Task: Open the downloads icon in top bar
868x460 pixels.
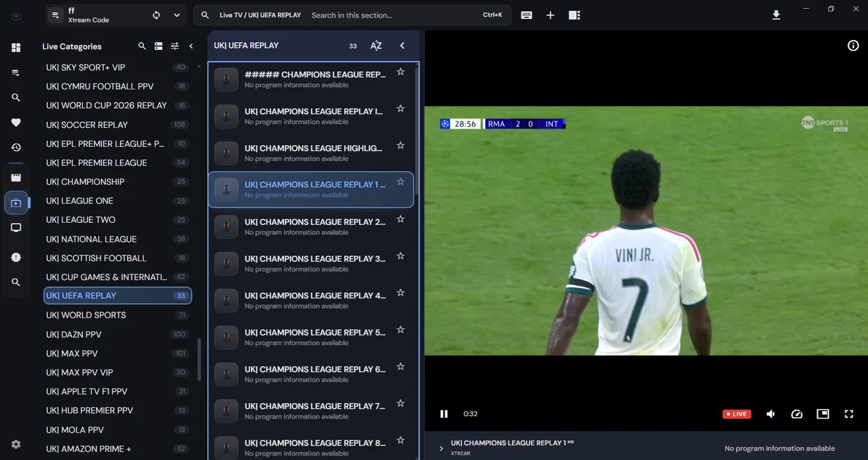Action: [776, 15]
